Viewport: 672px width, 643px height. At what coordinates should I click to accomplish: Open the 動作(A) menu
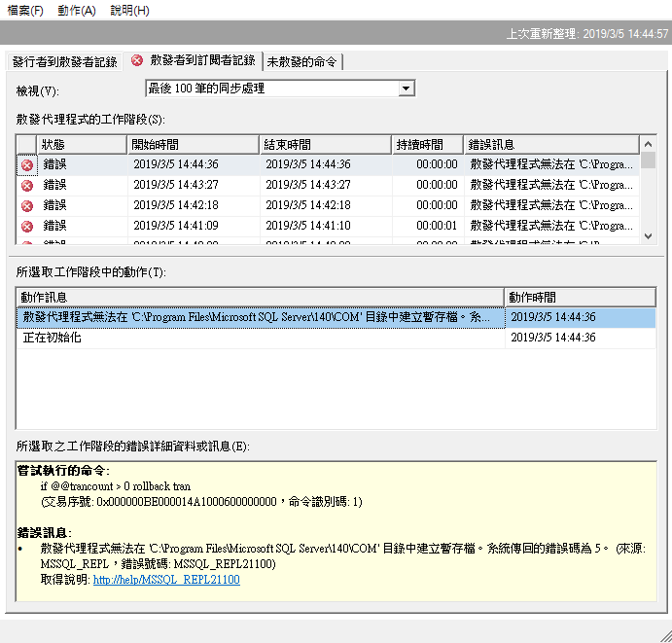pos(76,11)
